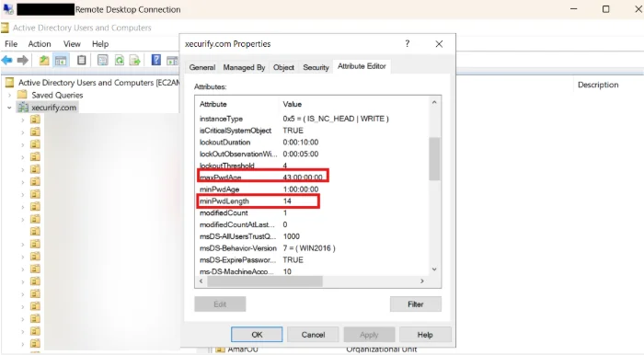
Task: Open the blue question-mark Help toolbar icon
Action: tap(156, 60)
